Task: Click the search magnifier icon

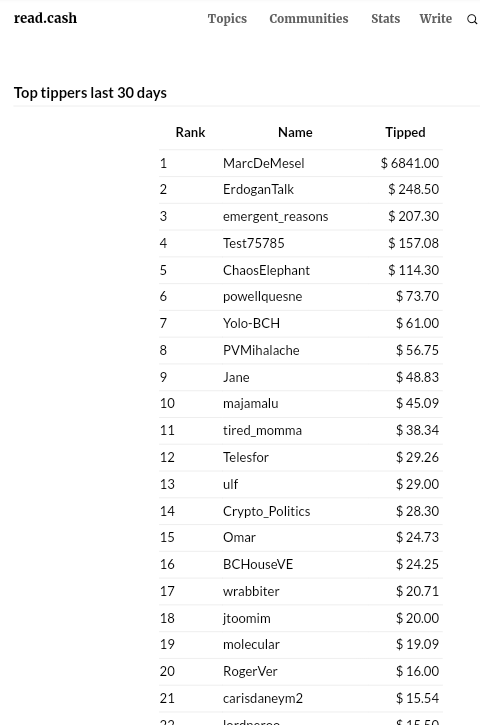Action: pyautogui.click(x=472, y=19)
